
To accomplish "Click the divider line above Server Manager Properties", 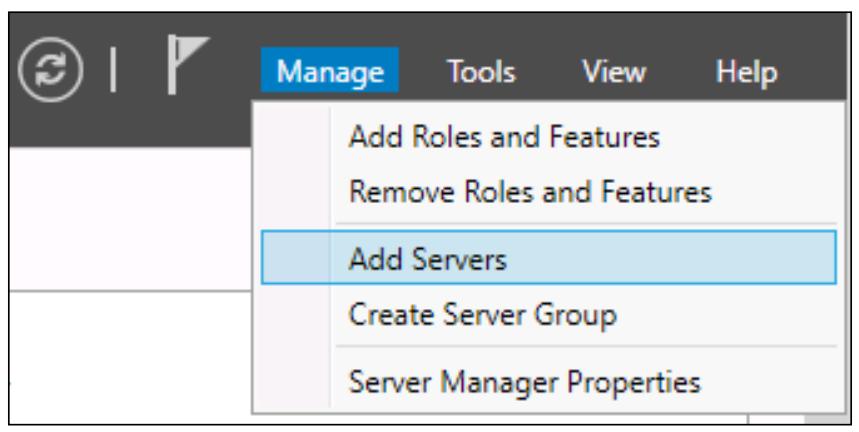I will 586,346.
